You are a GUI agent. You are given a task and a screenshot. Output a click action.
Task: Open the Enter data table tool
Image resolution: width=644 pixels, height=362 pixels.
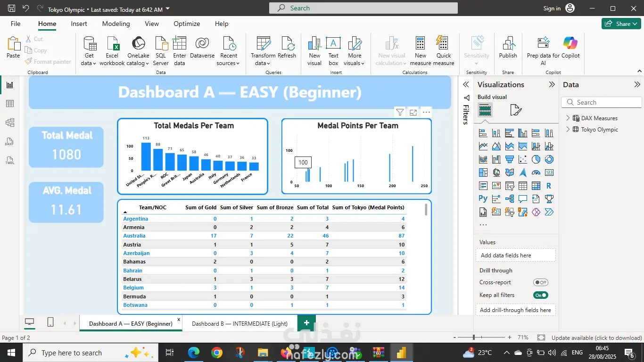[180, 51]
